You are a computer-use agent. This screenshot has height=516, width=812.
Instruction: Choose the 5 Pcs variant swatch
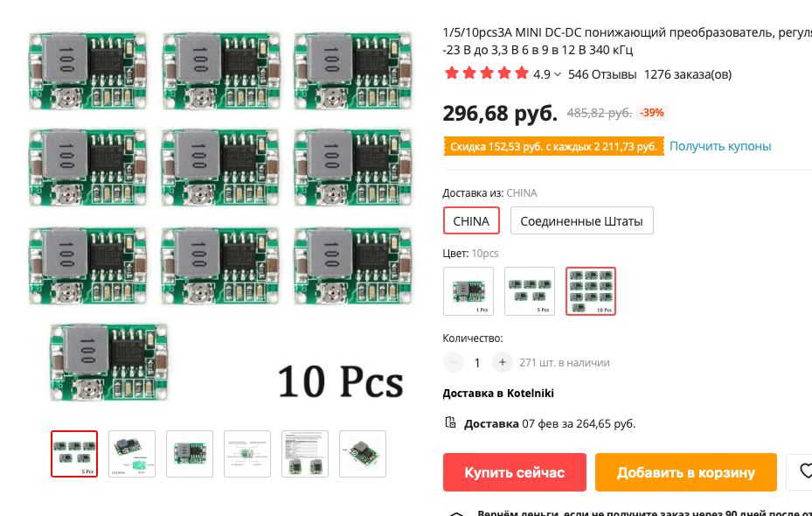coord(530,291)
